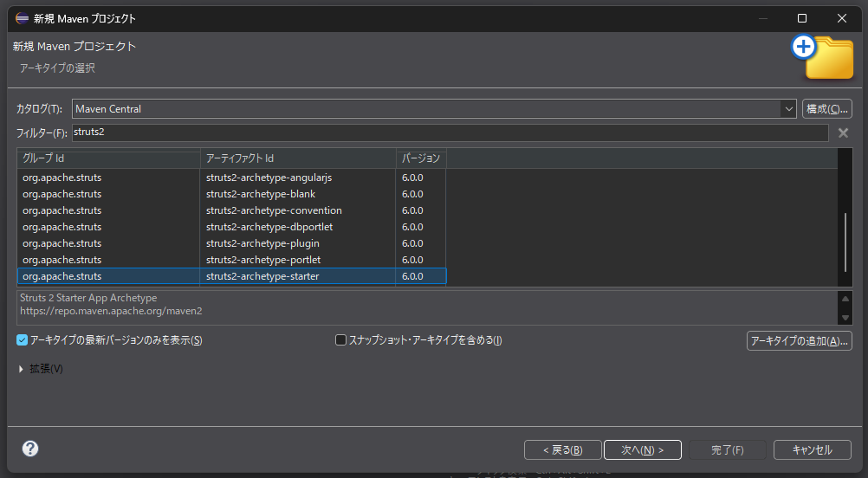Click the アーキタイプの追加(A)... button
868x478 pixels.
(x=800, y=341)
